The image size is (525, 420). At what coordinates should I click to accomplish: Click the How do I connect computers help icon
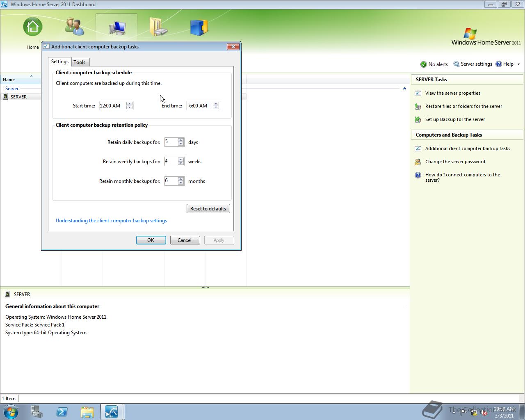418,175
